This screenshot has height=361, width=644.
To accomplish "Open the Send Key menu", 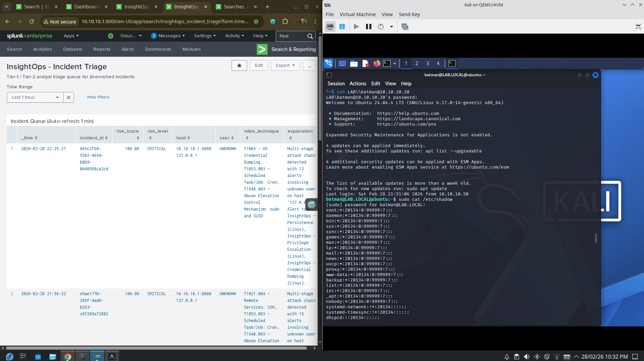I will point(409,14).
